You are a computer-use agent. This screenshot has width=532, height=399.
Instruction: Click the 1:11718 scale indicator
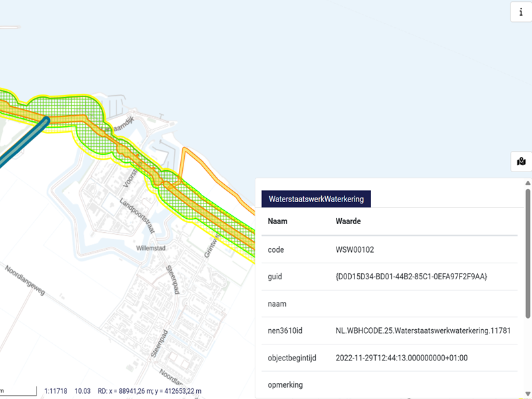point(56,391)
